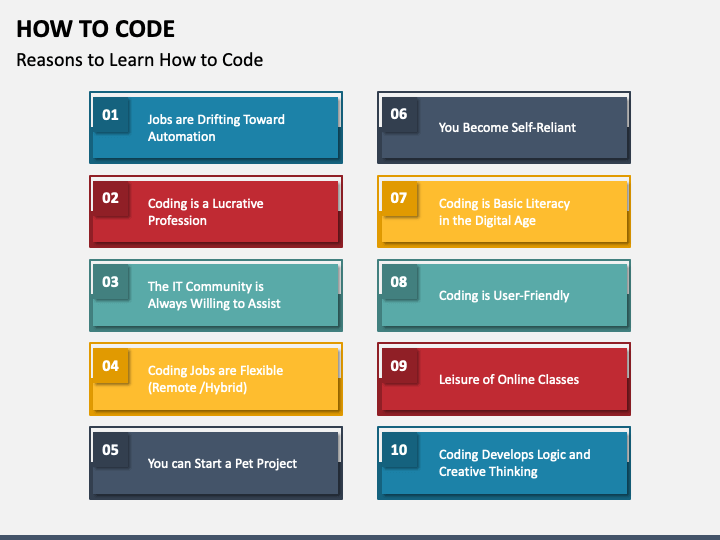Viewport: 720px width, 540px height.
Task: Select the 'HOW TO CODE' title text
Action: (x=96, y=29)
